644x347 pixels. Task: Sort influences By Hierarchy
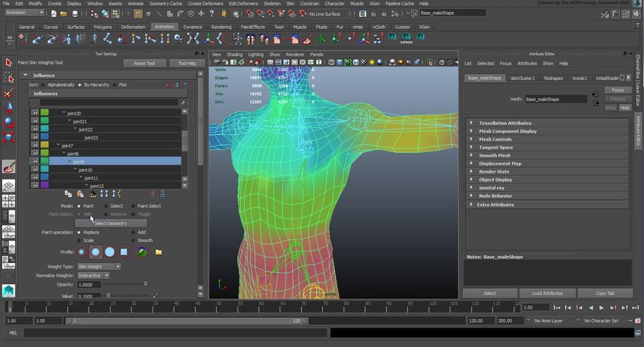(x=80, y=85)
